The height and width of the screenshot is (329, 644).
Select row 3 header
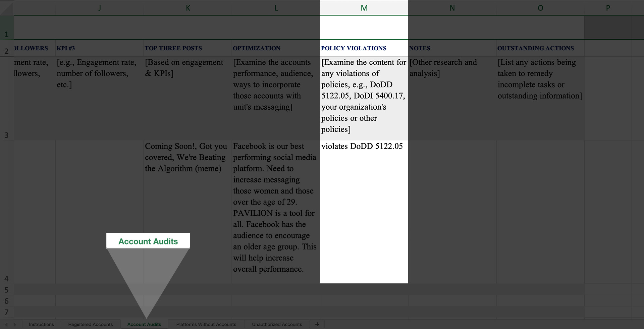click(7, 98)
